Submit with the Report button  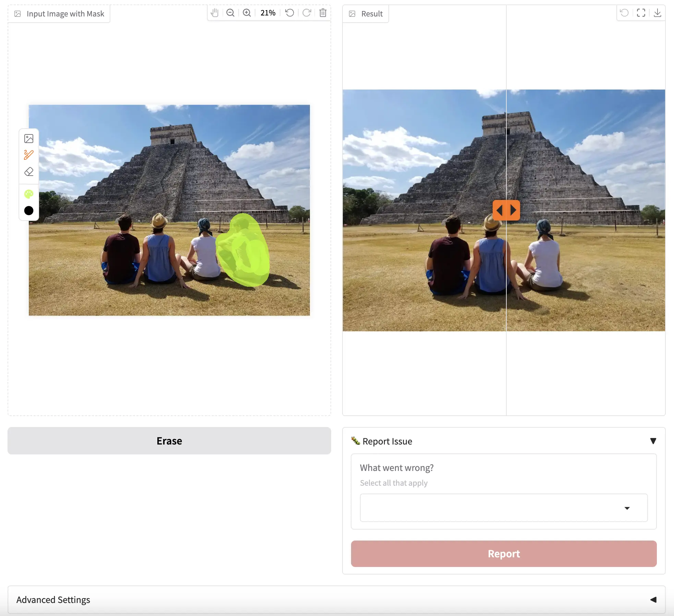point(504,554)
